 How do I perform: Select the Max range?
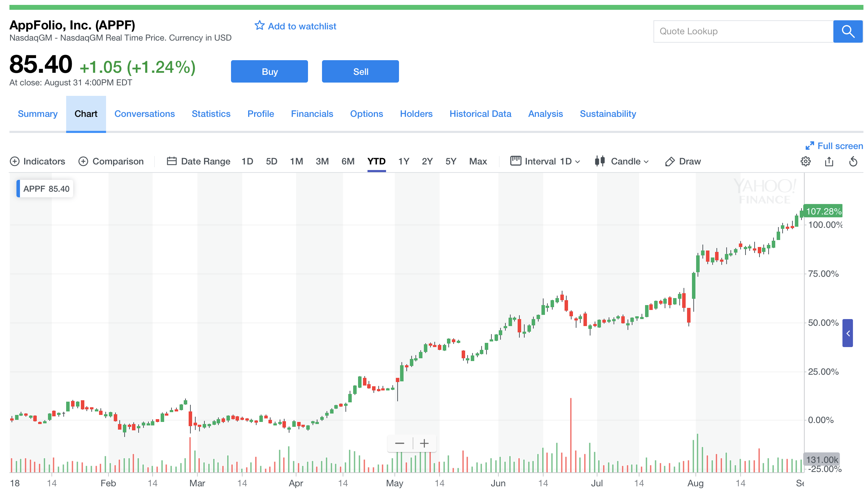tap(478, 161)
